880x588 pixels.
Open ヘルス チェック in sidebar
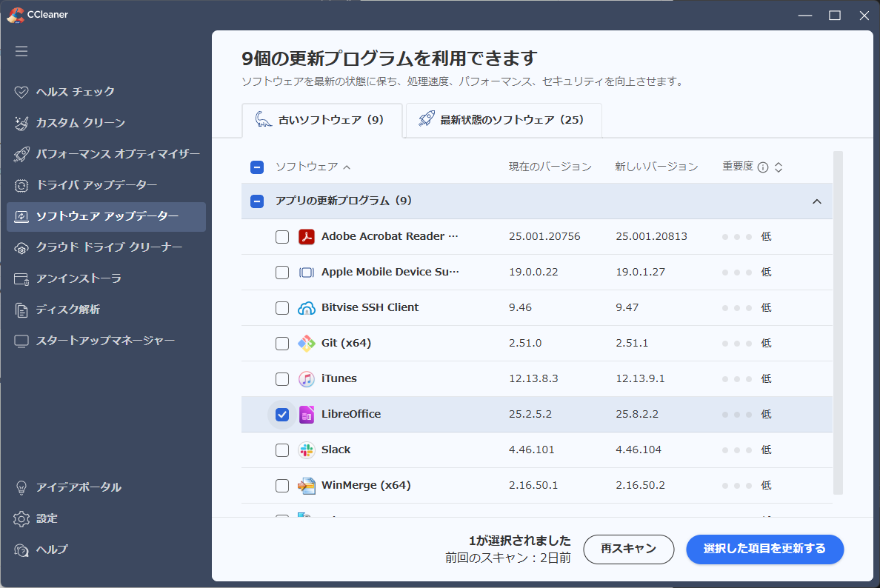click(x=106, y=92)
